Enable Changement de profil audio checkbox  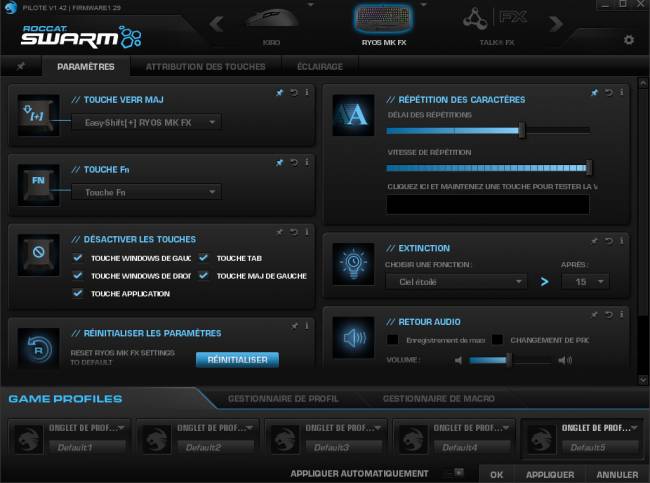coord(497,340)
